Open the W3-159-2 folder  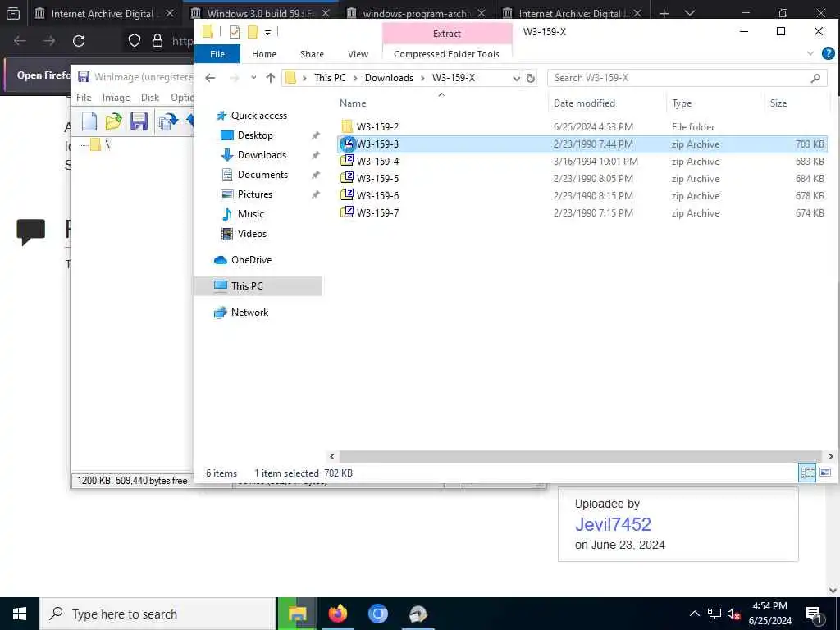click(377, 127)
